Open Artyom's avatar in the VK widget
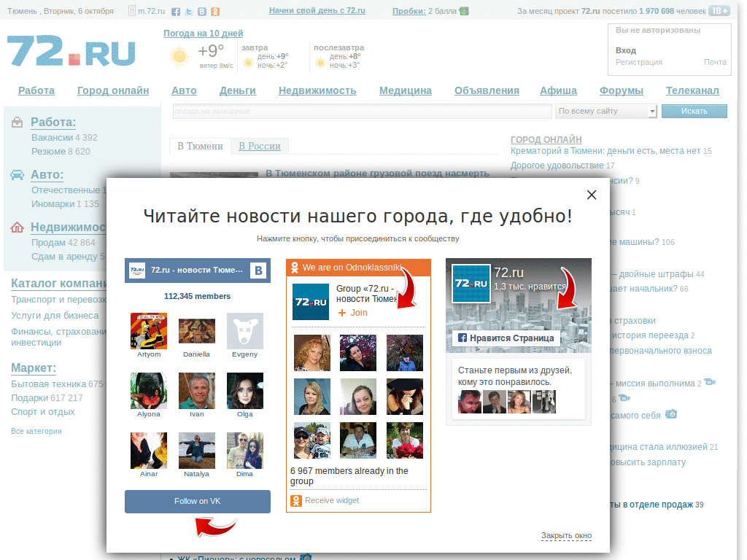Screen dimensions: 747x560 click(149, 331)
